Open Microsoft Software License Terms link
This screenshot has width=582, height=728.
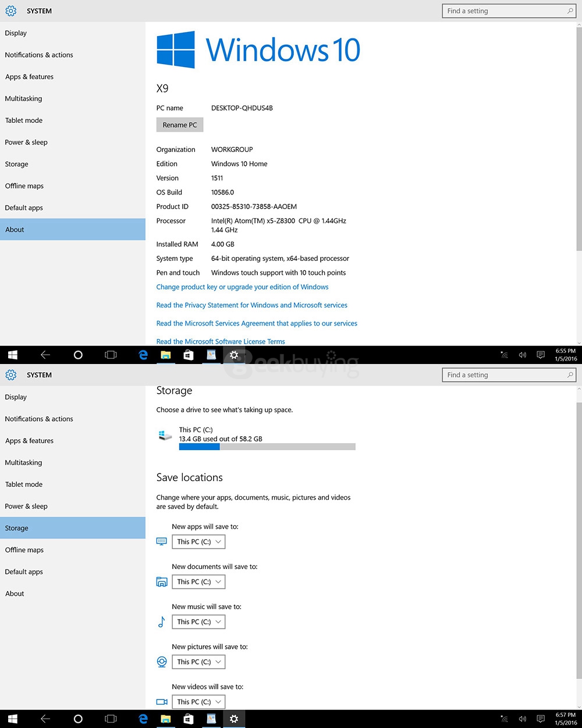pyautogui.click(x=221, y=342)
